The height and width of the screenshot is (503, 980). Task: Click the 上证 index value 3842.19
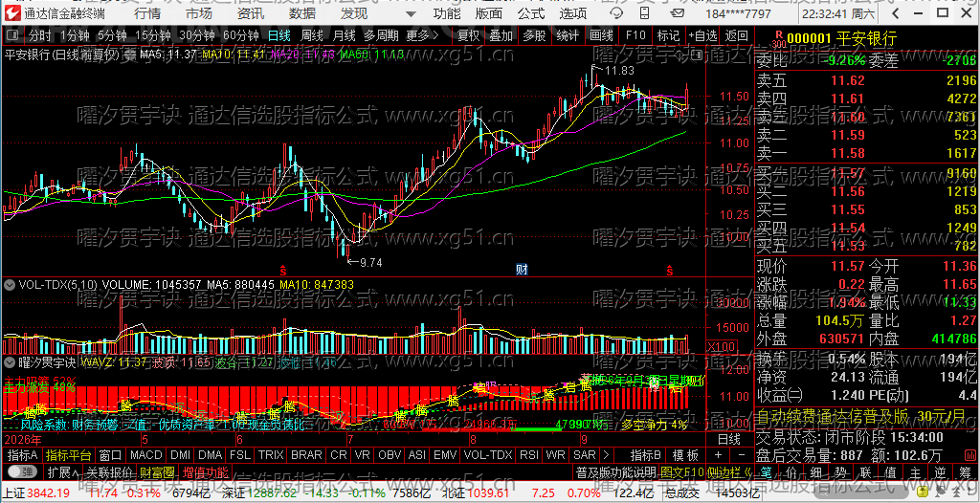[x=46, y=492]
